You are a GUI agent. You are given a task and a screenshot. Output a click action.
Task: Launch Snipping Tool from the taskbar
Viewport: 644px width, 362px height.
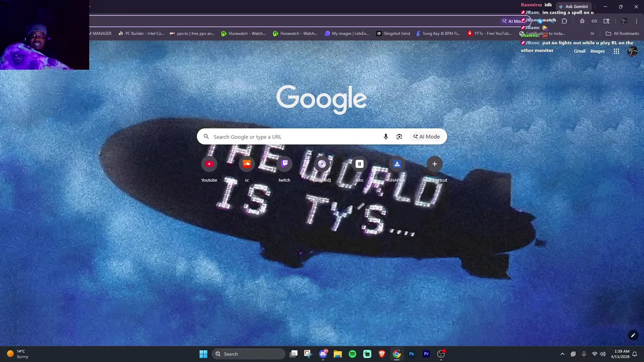(308, 354)
